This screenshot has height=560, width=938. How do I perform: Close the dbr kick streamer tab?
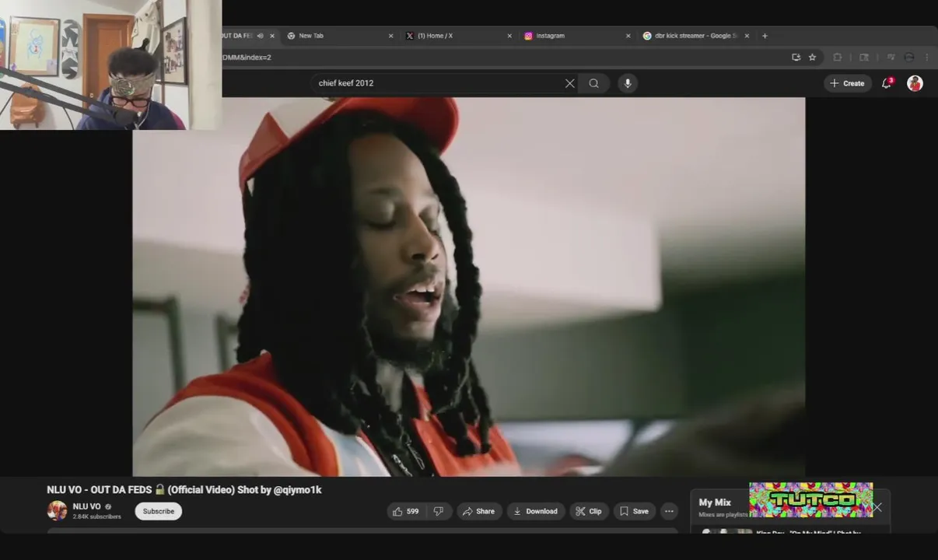(747, 36)
